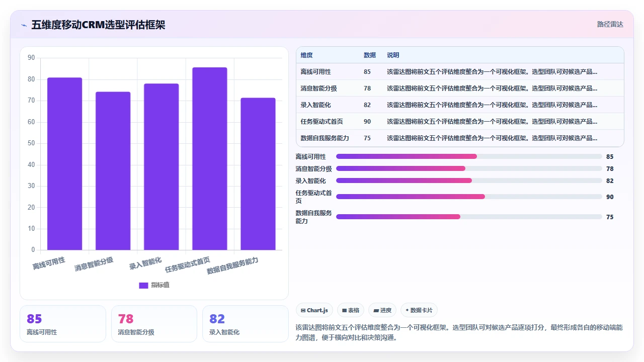644x362 pixels.
Task: Click the 消息智能分级 bar in chart
Action: tap(113, 170)
